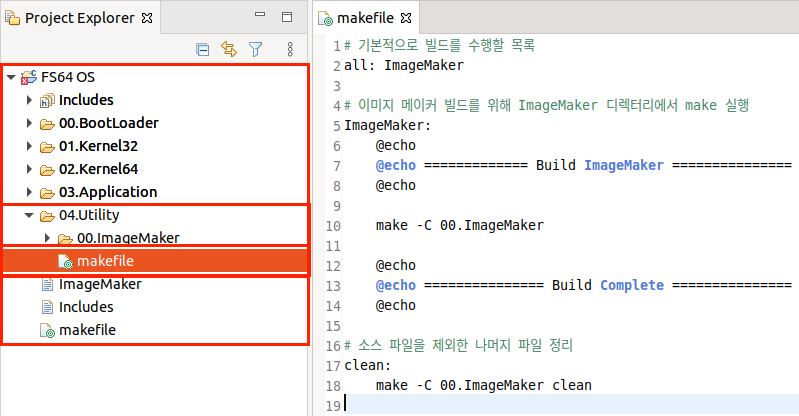Select the 00.BootLoader tree item
The width and height of the screenshot is (799, 416).
[109, 123]
